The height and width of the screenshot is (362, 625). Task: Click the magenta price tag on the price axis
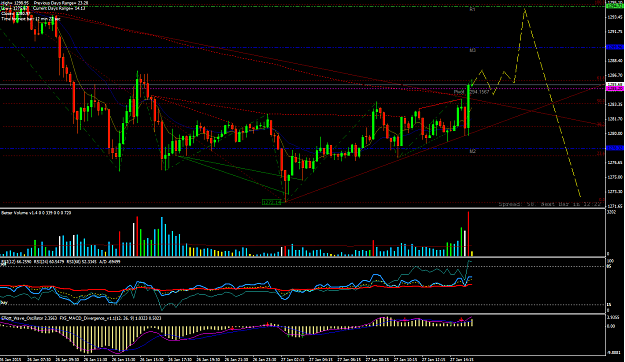pos(615,88)
